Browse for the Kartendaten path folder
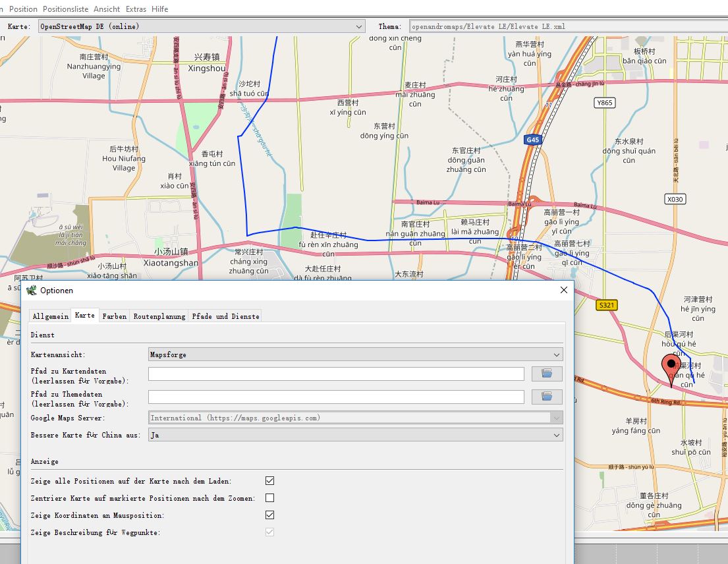 tap(546, 374)
